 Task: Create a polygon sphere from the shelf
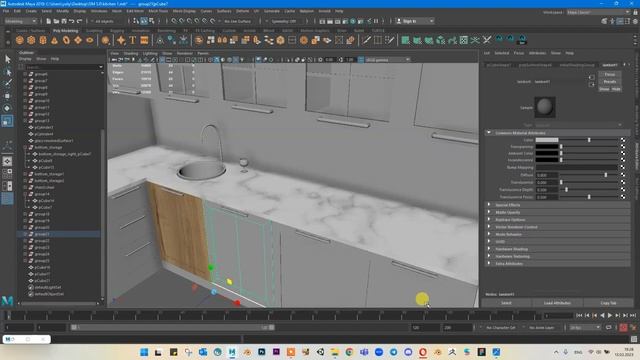[20, 40]
